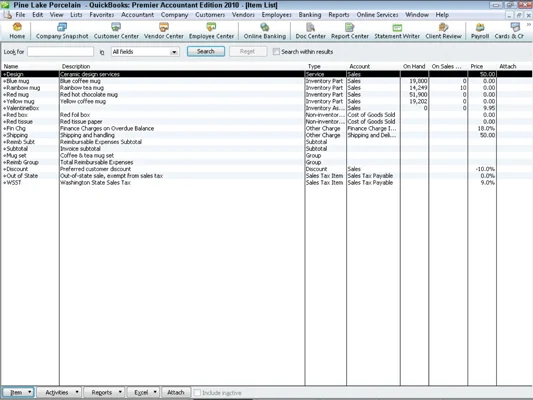Open the Lists menu
This screenshot has height=400, width=533.
(x=76, y=15)
